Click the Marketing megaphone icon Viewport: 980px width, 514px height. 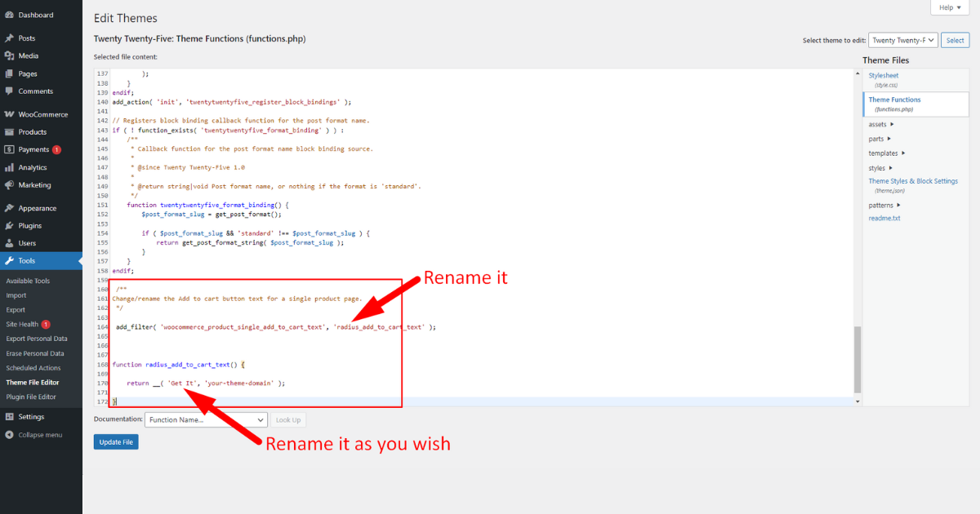point(9,185)
